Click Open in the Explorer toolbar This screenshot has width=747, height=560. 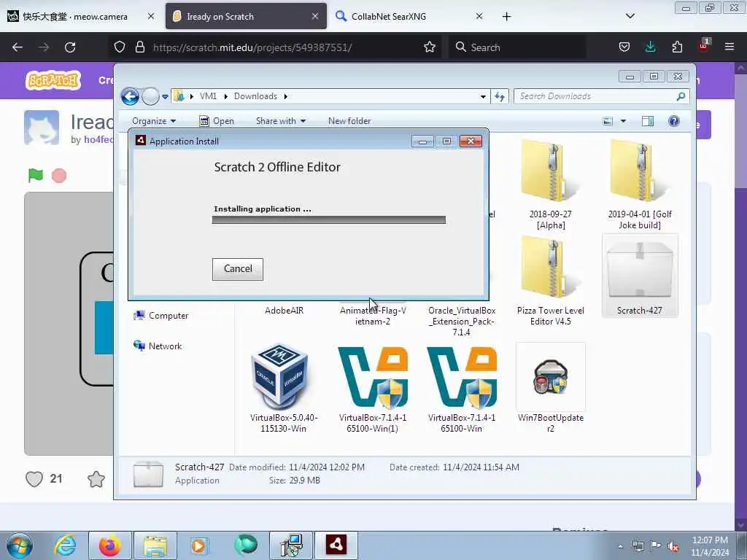tap(216, 121)
